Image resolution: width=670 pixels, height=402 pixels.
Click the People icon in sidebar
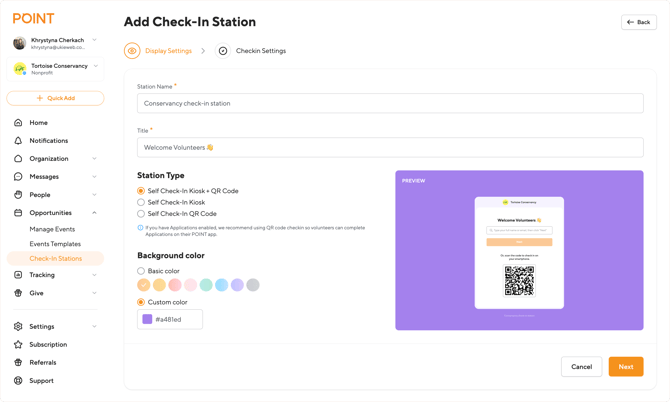pyautogui.click(x=18, y=195)
